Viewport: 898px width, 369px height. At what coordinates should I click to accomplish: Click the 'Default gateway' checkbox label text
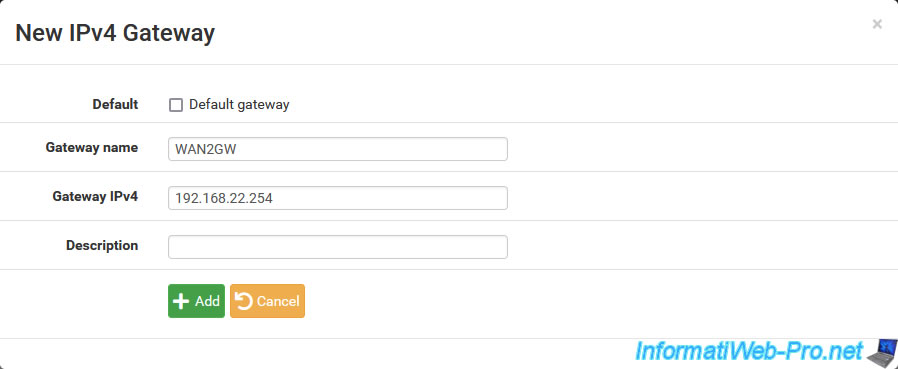coord(239,105)
